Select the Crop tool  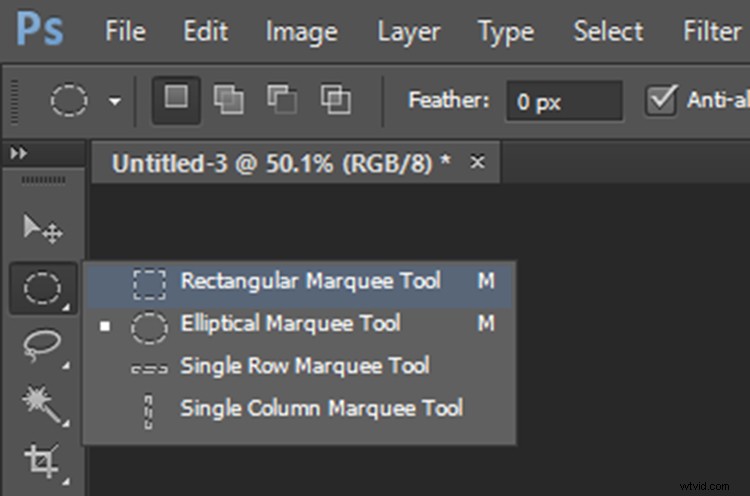coord(42,461)
